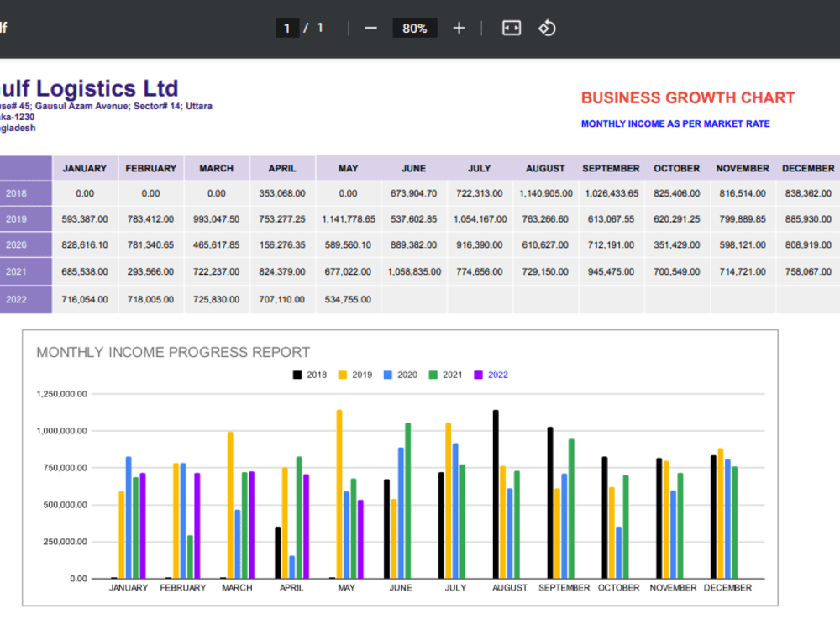This screenshot has width=840, height=630.
Task: Select the 2018 row header cell
Action: (x=26, y=193)
